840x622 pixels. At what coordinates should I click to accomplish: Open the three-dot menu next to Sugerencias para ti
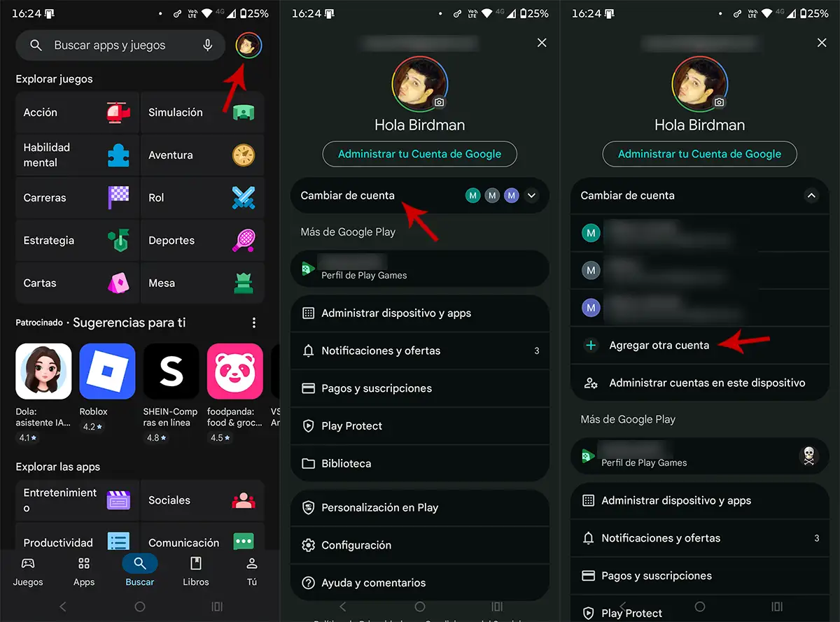(x=254, y=322)
